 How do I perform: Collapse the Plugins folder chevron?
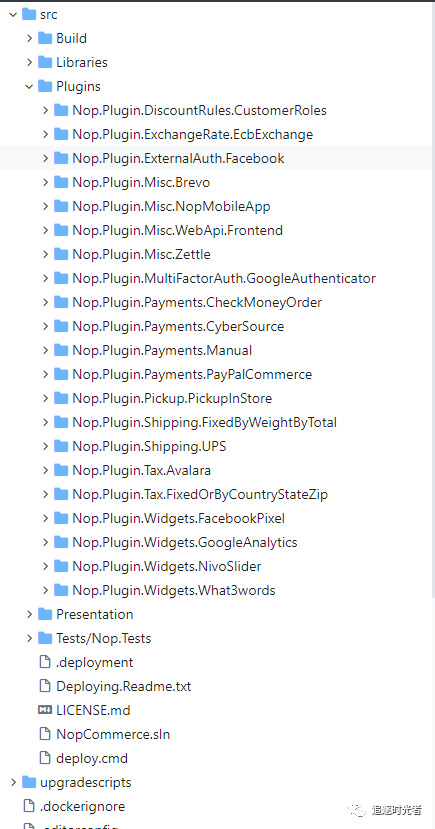30,86
